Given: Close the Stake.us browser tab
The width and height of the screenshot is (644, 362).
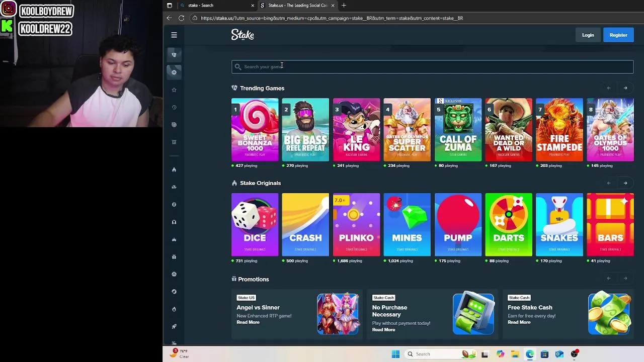Looking at the screenshot, I should [333, 5].
